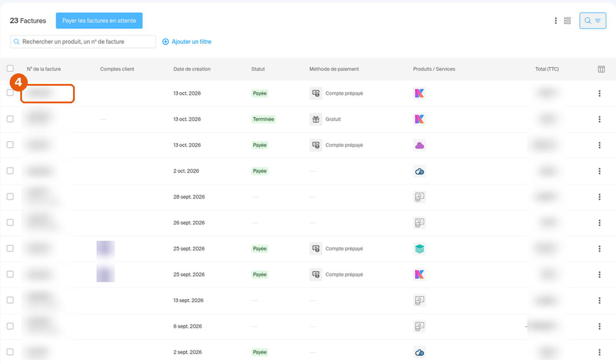
Task: Click the "N° de la facture" column header
Action: coord(44,69)
